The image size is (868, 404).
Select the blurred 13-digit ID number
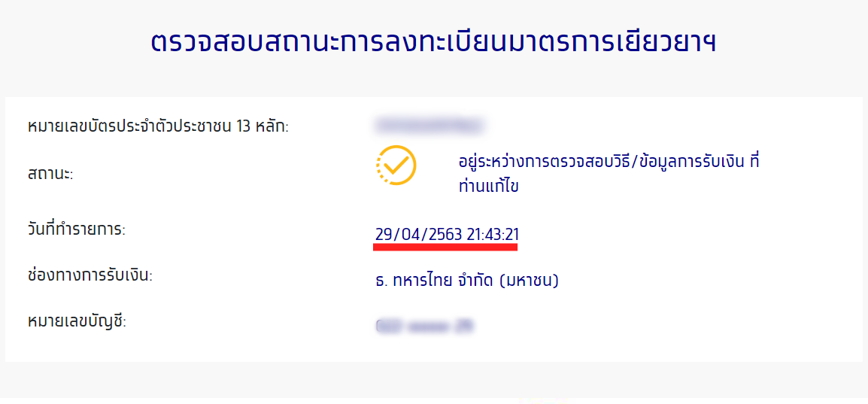pyautogui.click(x=429, y=124)
